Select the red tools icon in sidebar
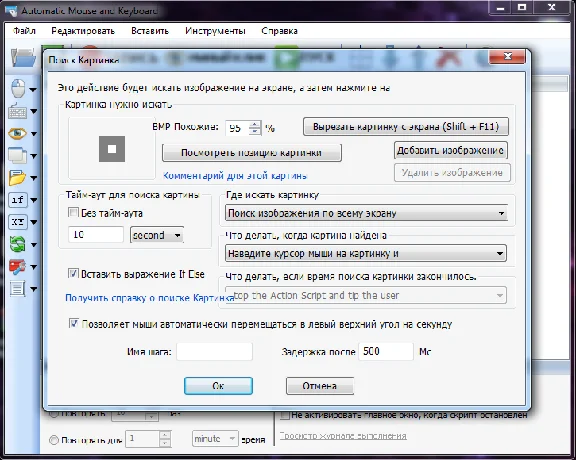Screen dimensions: 576x460 click(17, 267)
